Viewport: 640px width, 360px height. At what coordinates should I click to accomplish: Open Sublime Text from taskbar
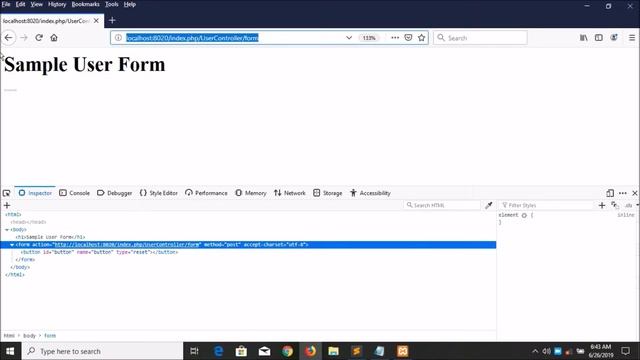(x=356, y=351)
